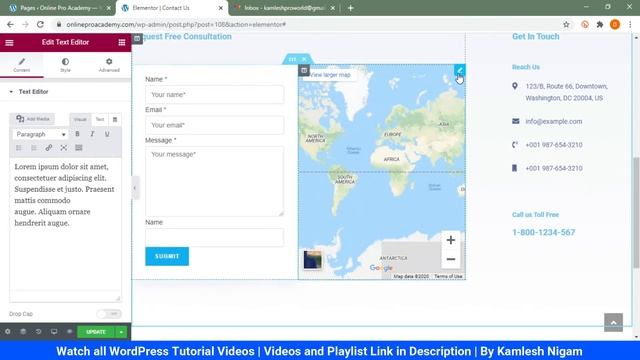The width and height of the screenshot is (640, 360).
Task: Apply italic formatting
Action: pyautogui.click(x=92, y=134)
